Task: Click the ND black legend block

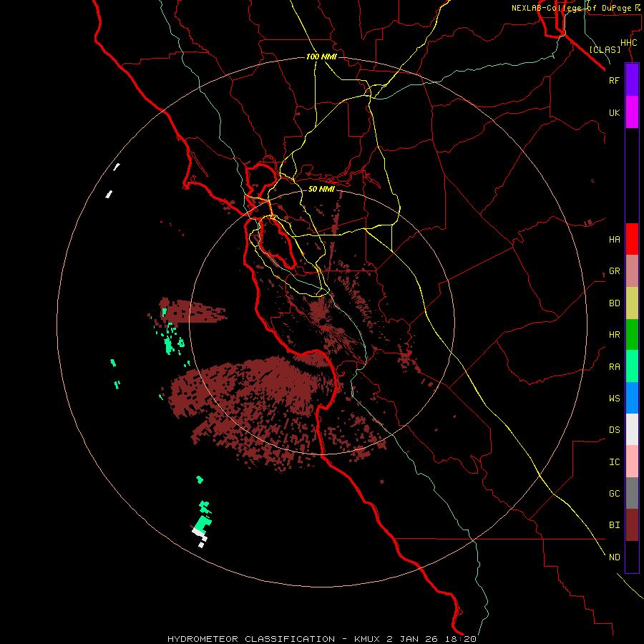Action: pos(632,557)
